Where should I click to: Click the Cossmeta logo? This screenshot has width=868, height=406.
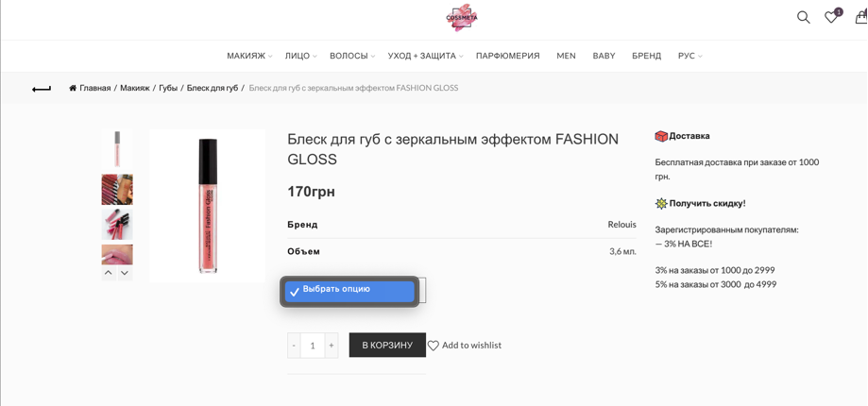pos(462,18)
